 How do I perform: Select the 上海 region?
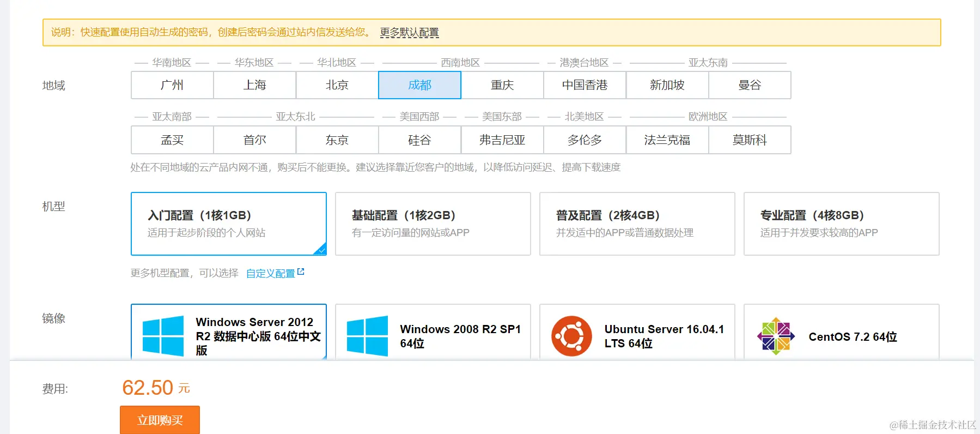click(x=255, y=85)
